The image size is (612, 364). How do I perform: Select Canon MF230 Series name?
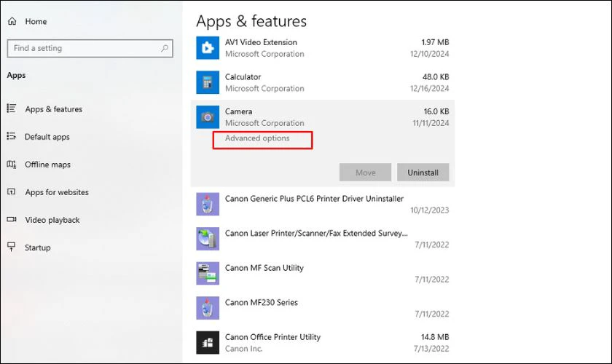tap(262, 302)
